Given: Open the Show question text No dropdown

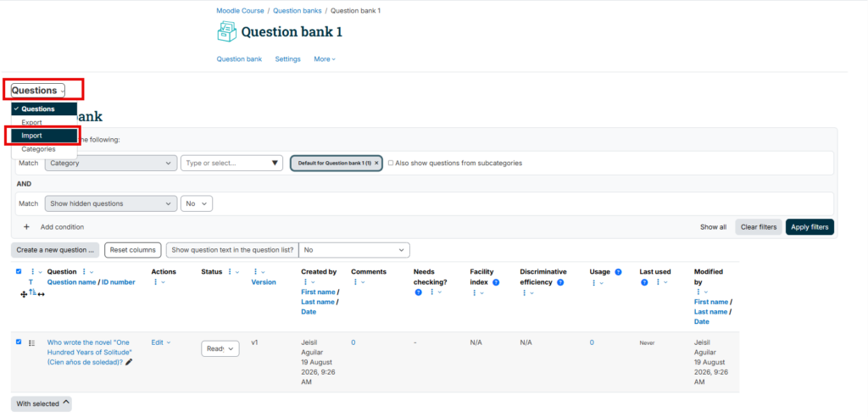Looking at the screenshot, I should point(354,250).
